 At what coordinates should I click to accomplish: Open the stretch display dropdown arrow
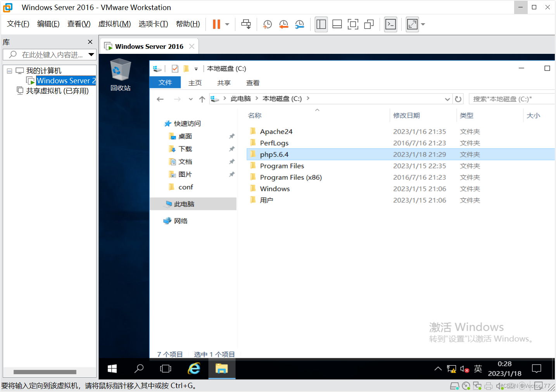tap(423, 24)
